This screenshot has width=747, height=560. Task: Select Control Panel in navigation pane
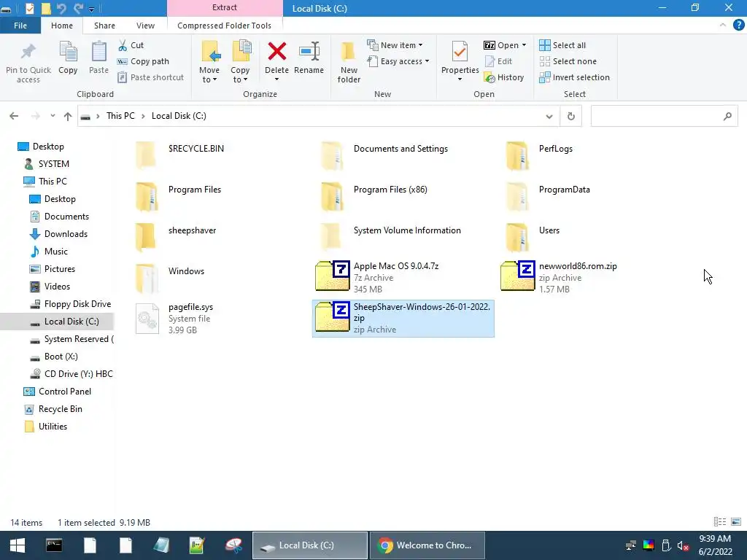click(x=65, y=392)
